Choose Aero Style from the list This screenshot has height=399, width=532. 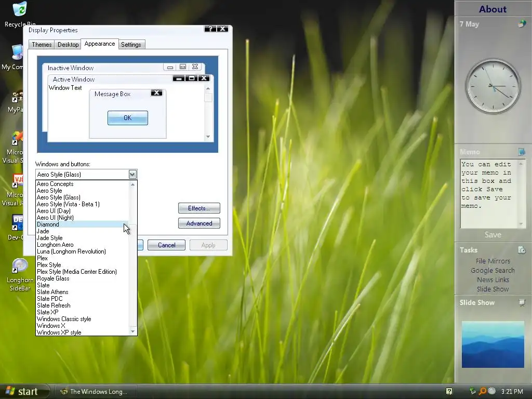(x=83, y=191)
